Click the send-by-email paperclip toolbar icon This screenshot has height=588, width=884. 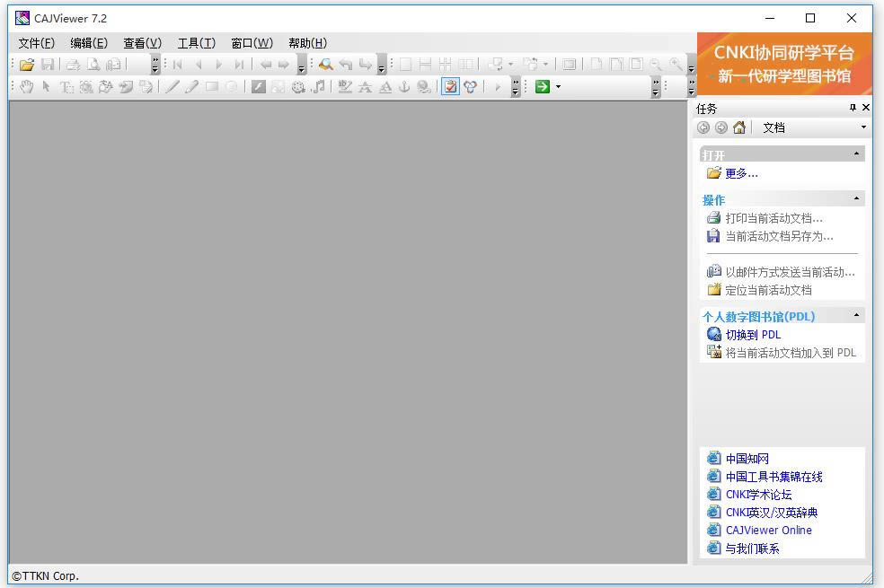113,65
